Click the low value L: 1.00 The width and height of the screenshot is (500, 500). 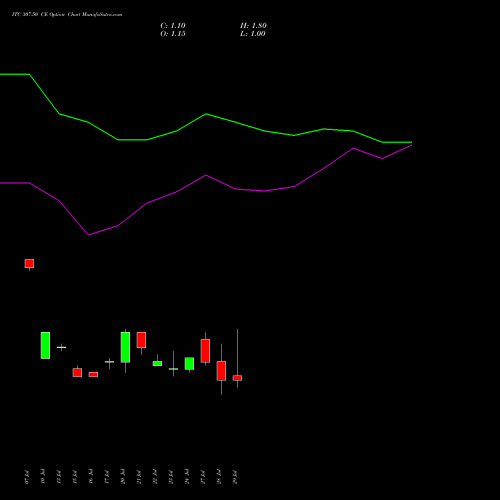tap(253, 34)
